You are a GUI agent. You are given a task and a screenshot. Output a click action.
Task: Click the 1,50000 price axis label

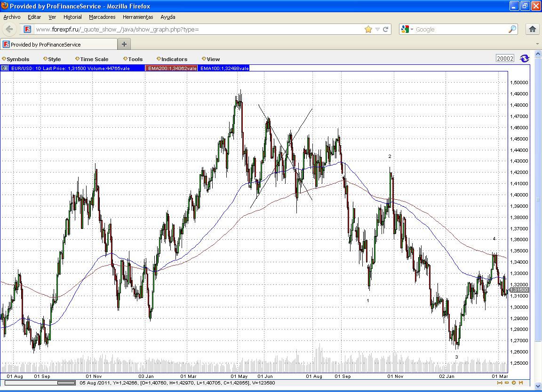[x=519, y=82]
